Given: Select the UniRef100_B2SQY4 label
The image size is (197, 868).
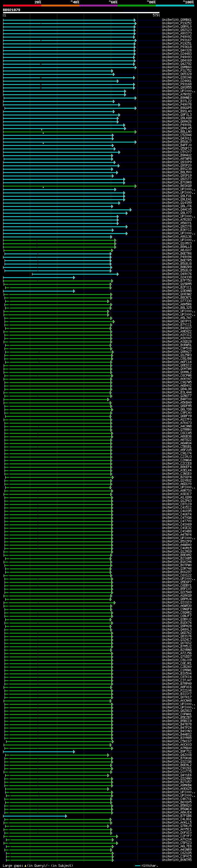Looking at the screenshot, I should click(x=177, y=477).
